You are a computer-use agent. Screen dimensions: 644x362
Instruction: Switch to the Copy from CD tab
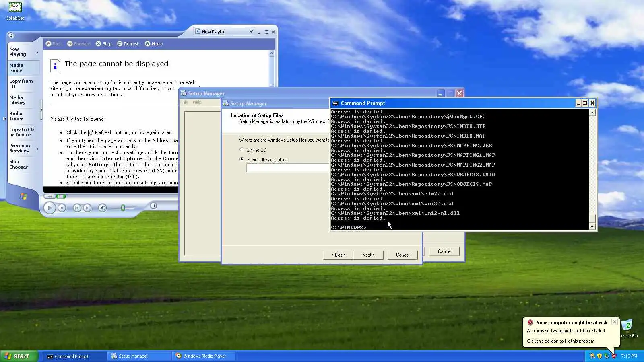tap(24, 84)
